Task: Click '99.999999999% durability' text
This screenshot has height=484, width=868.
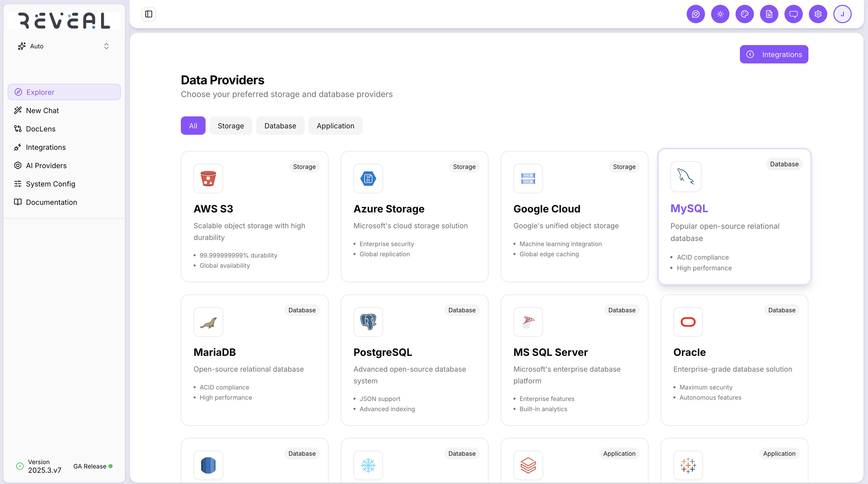Action: point(238,256)
